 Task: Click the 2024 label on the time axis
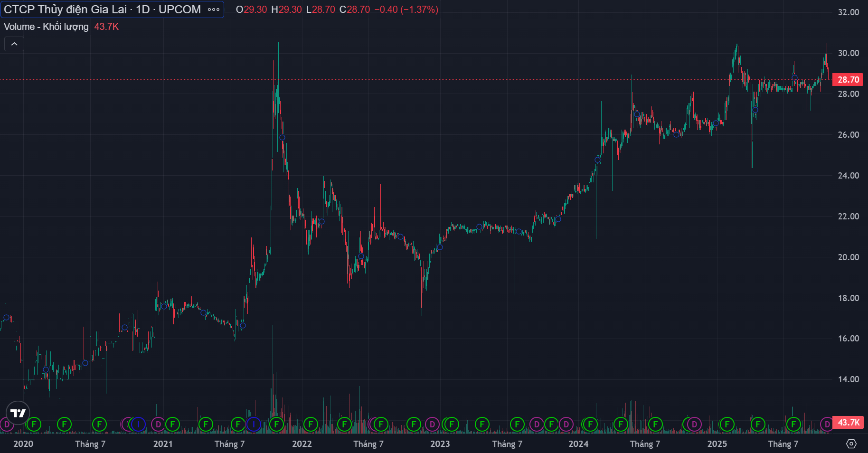pos(578,444)
